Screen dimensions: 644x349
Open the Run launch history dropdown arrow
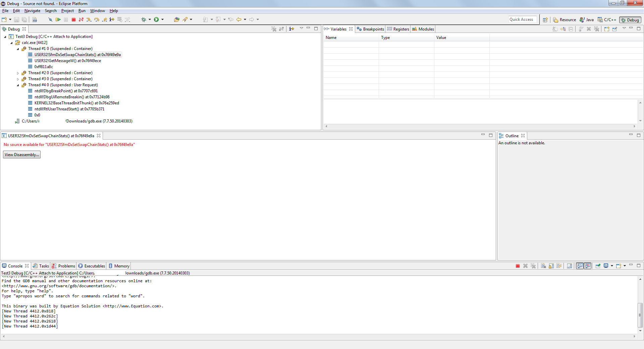click(162, 19)
